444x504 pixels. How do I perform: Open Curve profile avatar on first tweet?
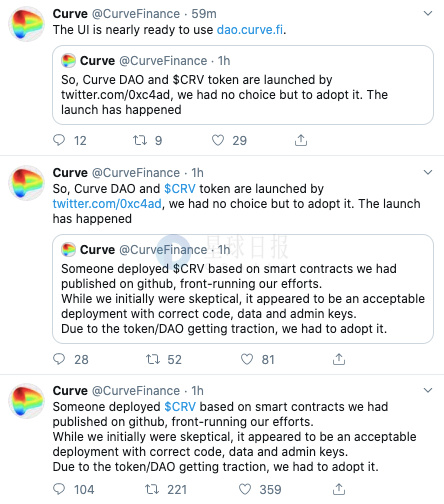tap(26, 24)
